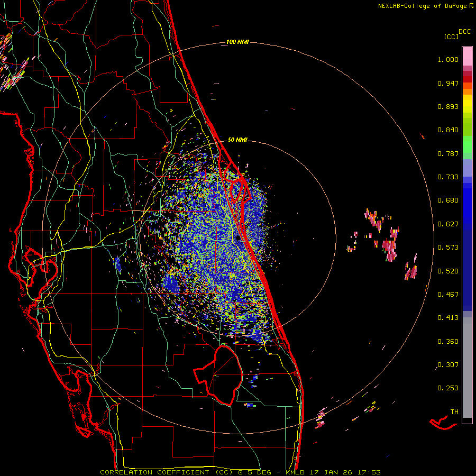Select the 1.000 legend value

point(448,59)
